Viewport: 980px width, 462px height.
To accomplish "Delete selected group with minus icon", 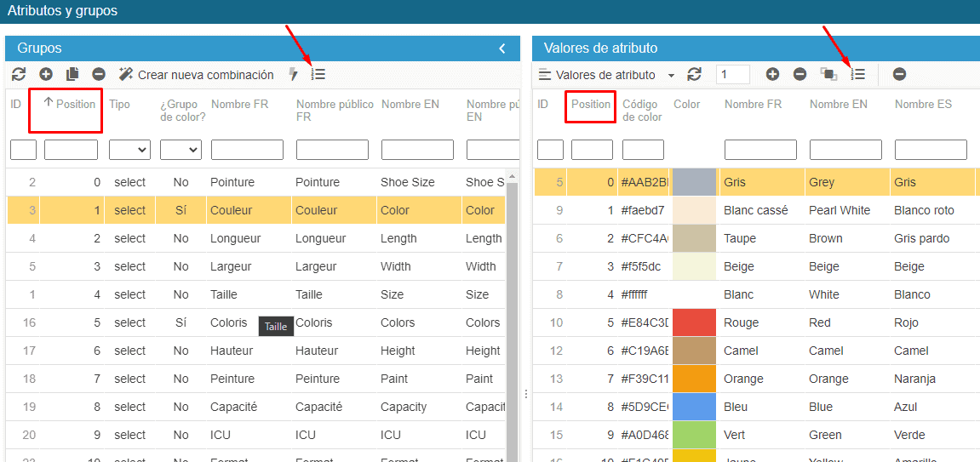I will (99, 75).
